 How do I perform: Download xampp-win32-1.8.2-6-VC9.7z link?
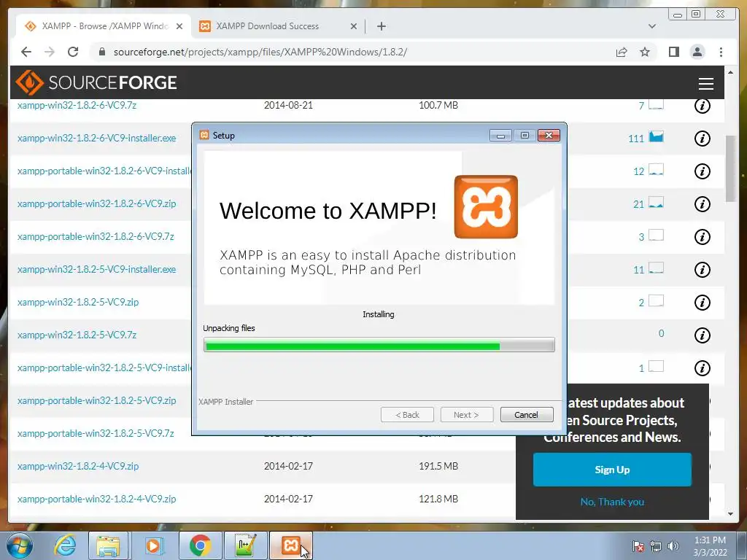77,105
